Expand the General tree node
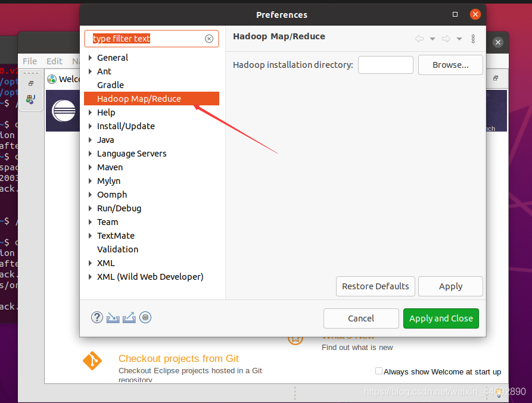Image resolution: width=532 pixels, height=403 pixels. (90, 58)
